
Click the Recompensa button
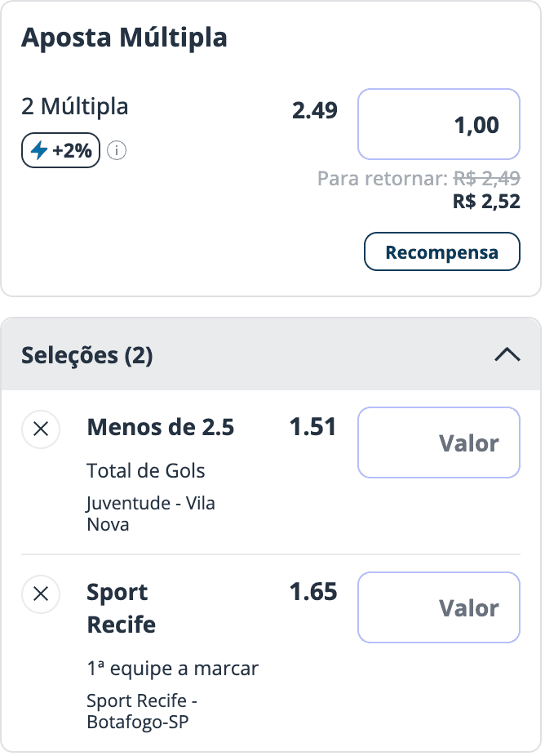click(x=442, y=251)
